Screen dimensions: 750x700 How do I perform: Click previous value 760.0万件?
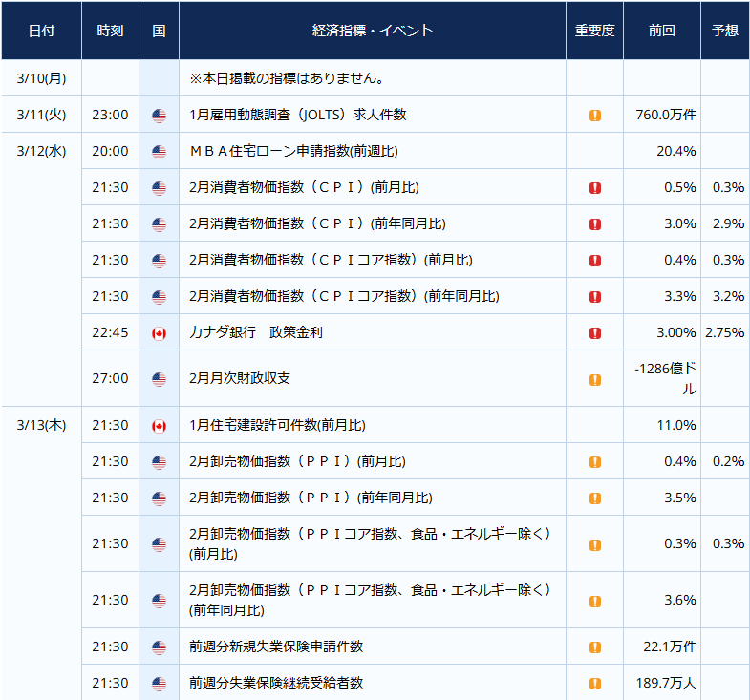666,115
